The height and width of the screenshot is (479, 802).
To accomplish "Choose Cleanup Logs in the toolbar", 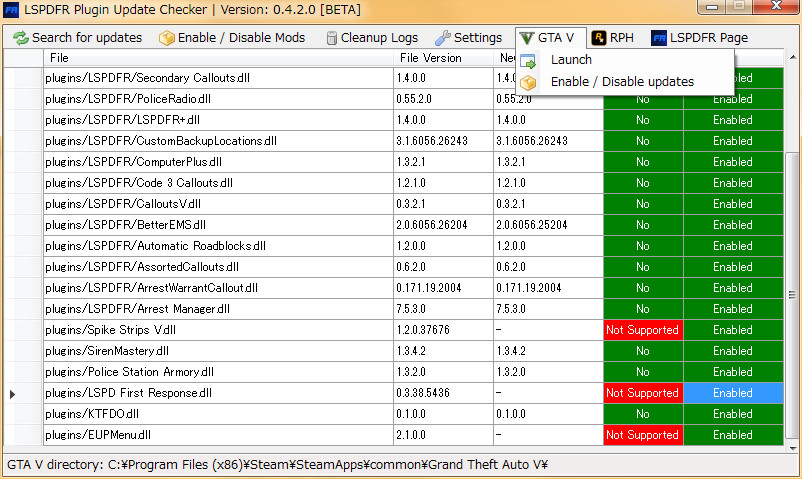I will [372, 38].
